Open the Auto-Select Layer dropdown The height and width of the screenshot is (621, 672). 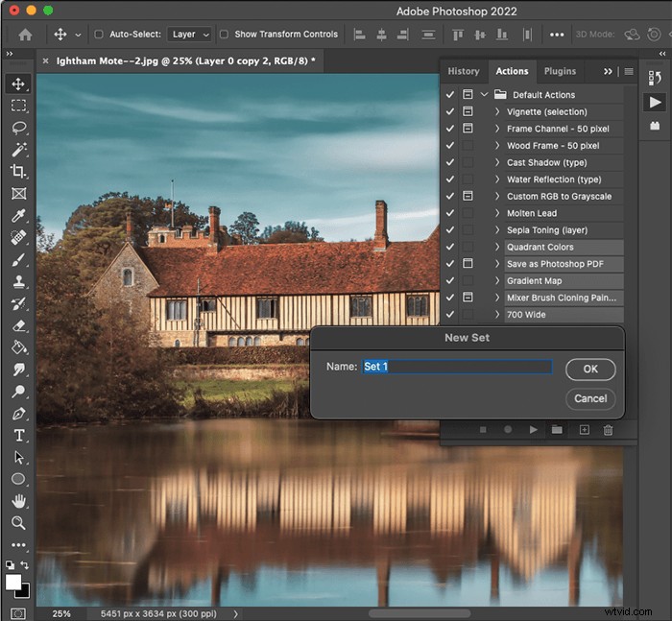(189, 35)
